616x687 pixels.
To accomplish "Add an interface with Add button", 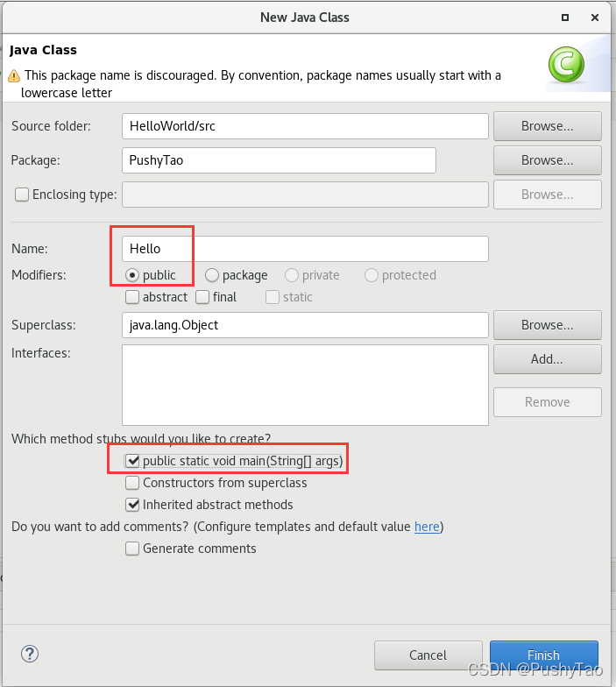I will click(547, 359).
